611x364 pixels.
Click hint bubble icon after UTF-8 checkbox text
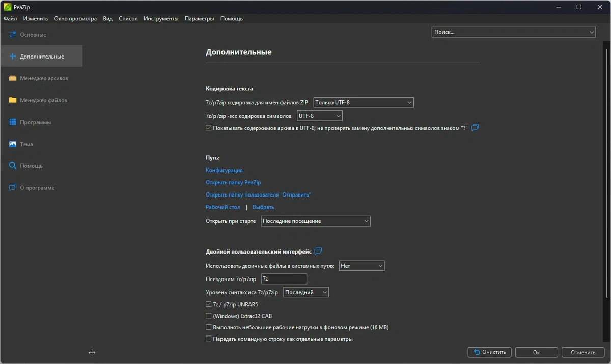click(x=475, y=128)
